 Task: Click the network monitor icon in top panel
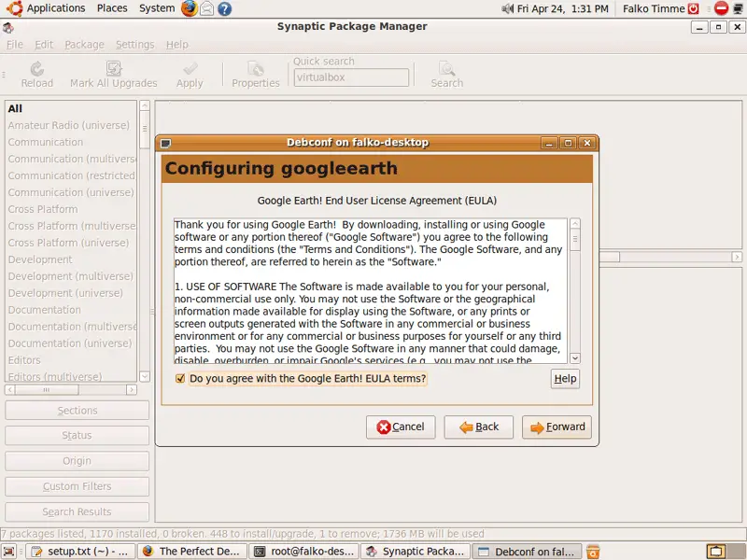point(739,8)
